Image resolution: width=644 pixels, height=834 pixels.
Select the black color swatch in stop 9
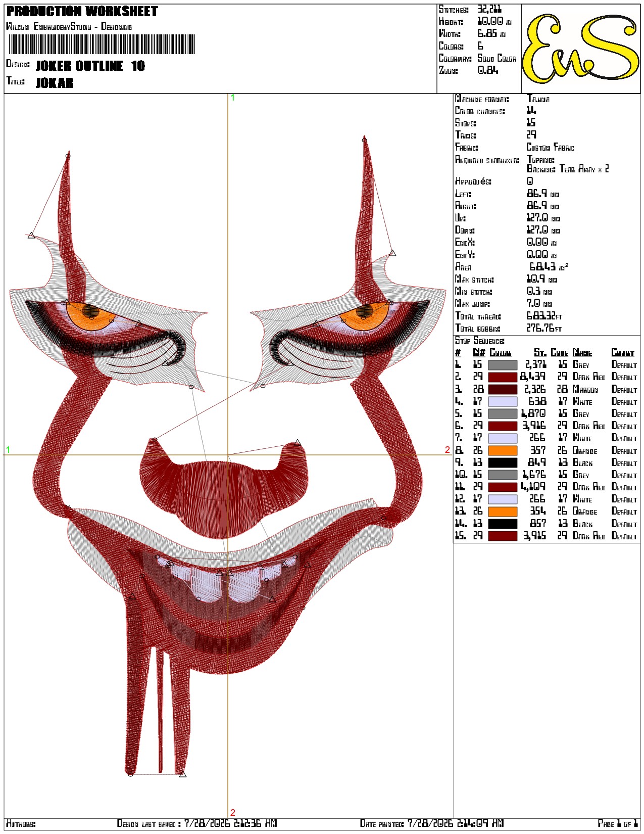[503, 463]
